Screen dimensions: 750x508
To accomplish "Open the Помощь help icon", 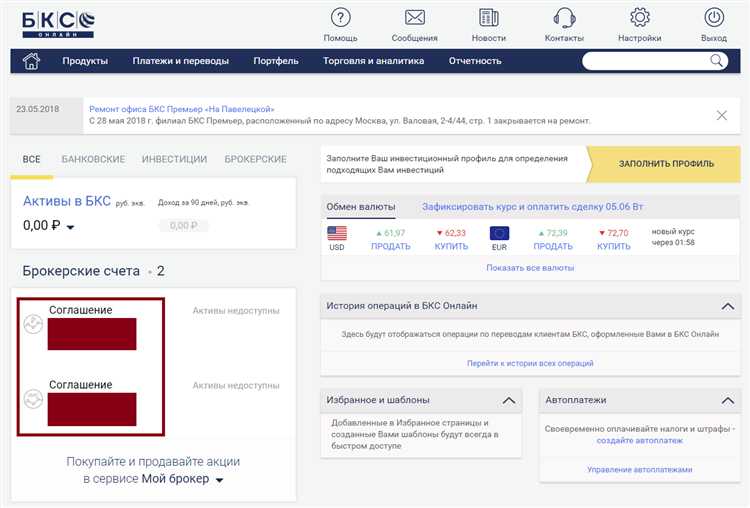I will coord(341,18).
